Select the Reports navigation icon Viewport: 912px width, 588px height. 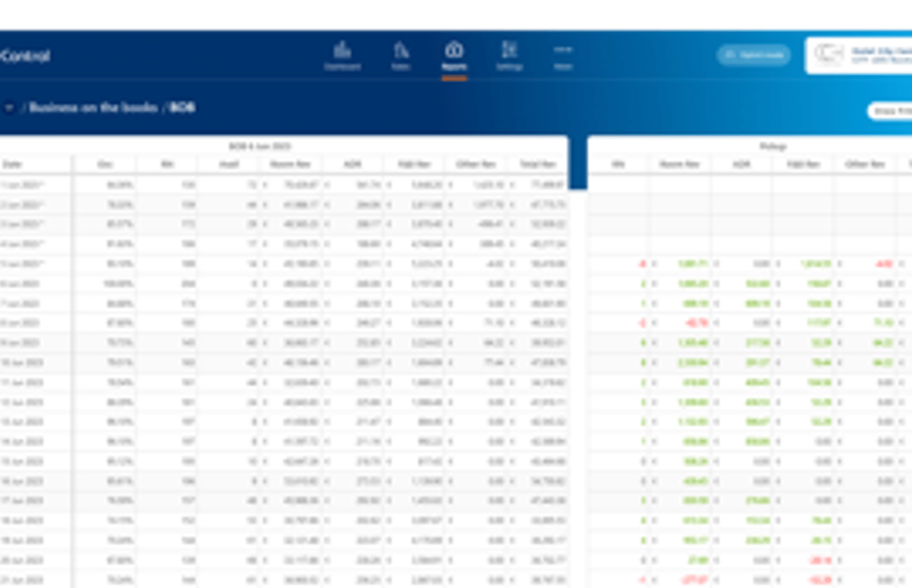454,56
